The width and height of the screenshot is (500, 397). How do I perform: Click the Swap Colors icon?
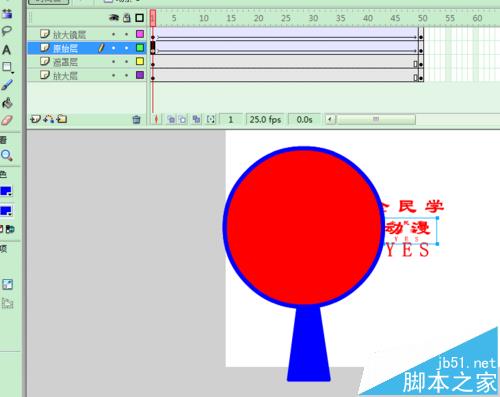point(11,229)
